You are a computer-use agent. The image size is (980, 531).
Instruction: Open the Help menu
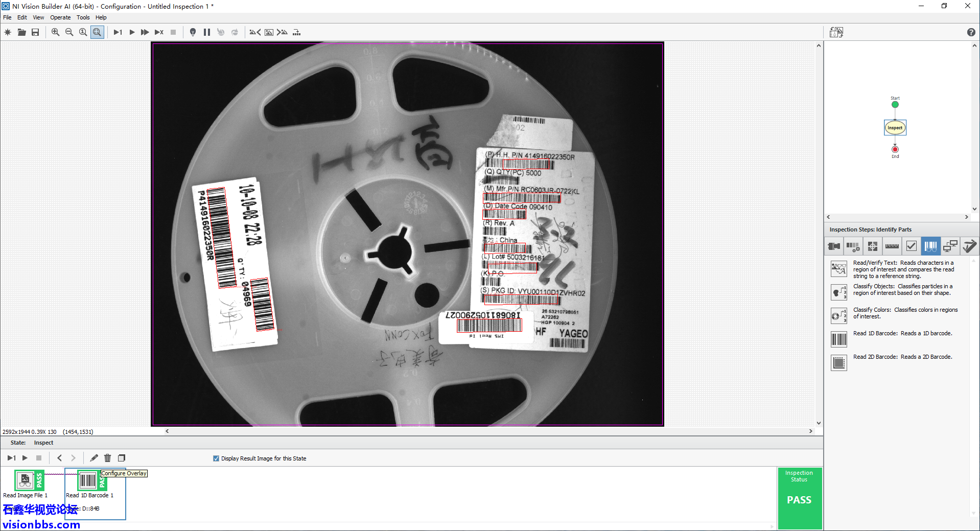pyautogui.click(x=101, y=17)
